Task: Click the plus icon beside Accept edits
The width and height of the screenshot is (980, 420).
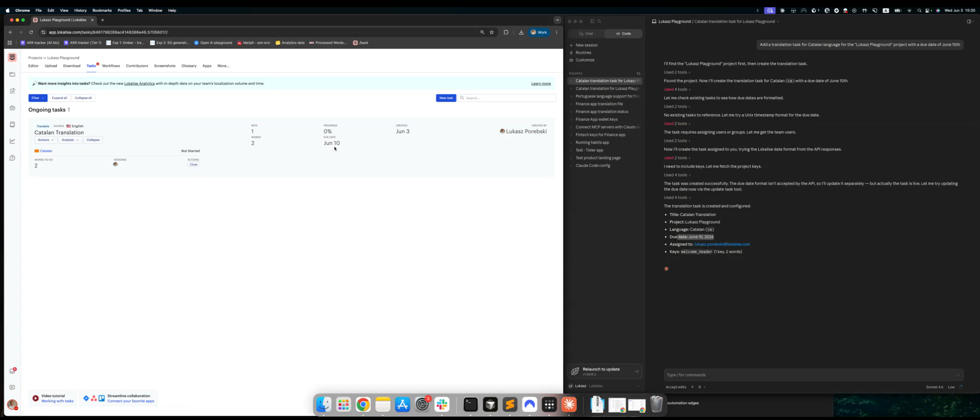Action: pos(692,387)
